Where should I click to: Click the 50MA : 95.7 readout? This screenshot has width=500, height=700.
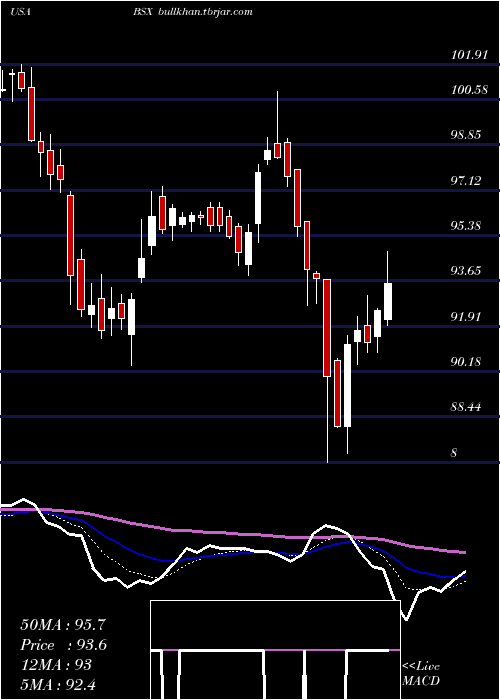pos(63,625)
